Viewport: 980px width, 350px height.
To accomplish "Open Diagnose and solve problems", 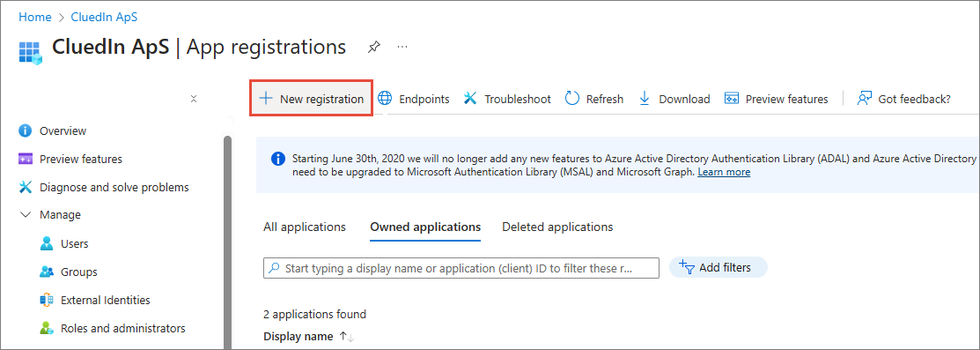I will tap(114, 187).
